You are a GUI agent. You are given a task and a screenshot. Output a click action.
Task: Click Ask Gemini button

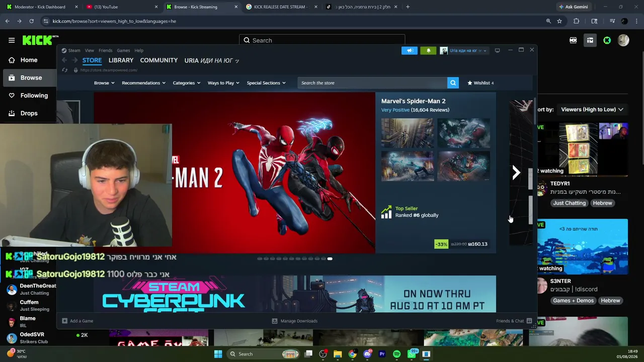[x=573, y=7]
